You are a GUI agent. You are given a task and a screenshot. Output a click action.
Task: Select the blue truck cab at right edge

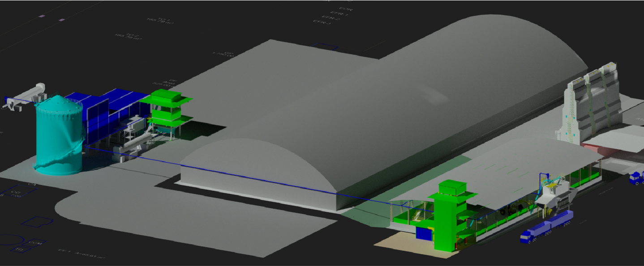(636, 177)
